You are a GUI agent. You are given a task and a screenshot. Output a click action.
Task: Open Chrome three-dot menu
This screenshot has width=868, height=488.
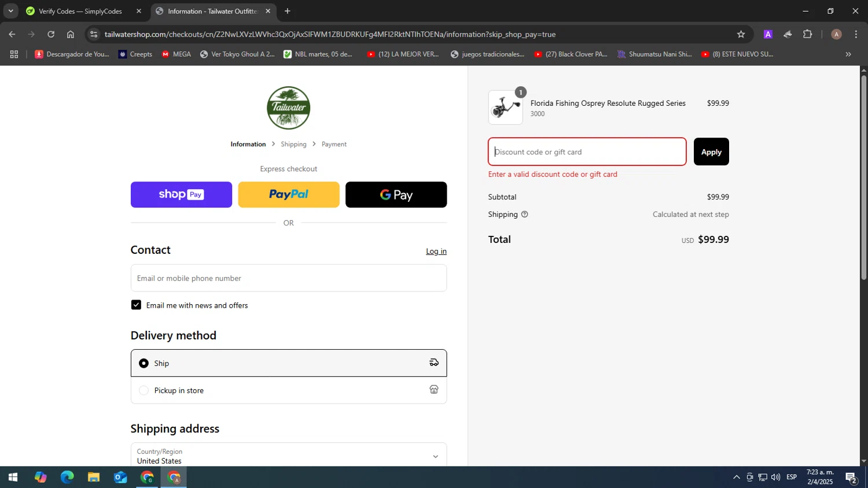pyautogui.click(x=856, y=34)
